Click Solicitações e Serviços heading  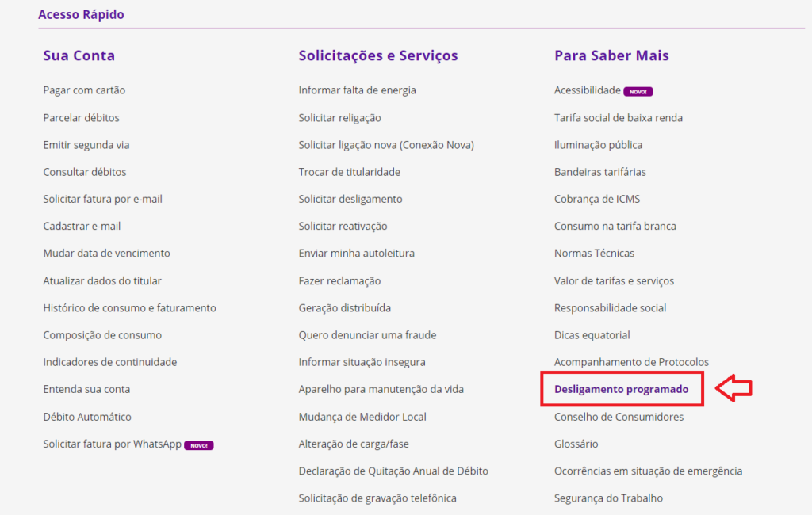point(377,55)
